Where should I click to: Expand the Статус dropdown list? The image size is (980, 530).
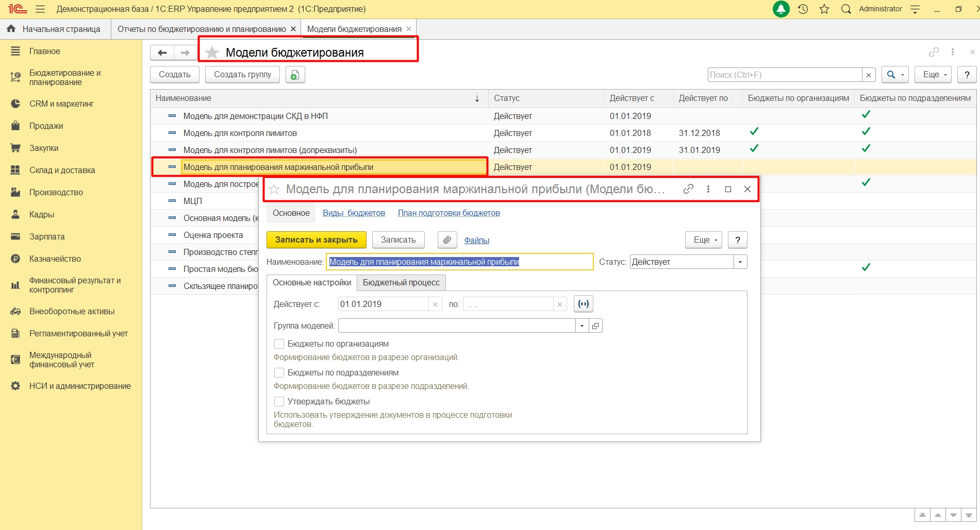click(x=740, y=262)
